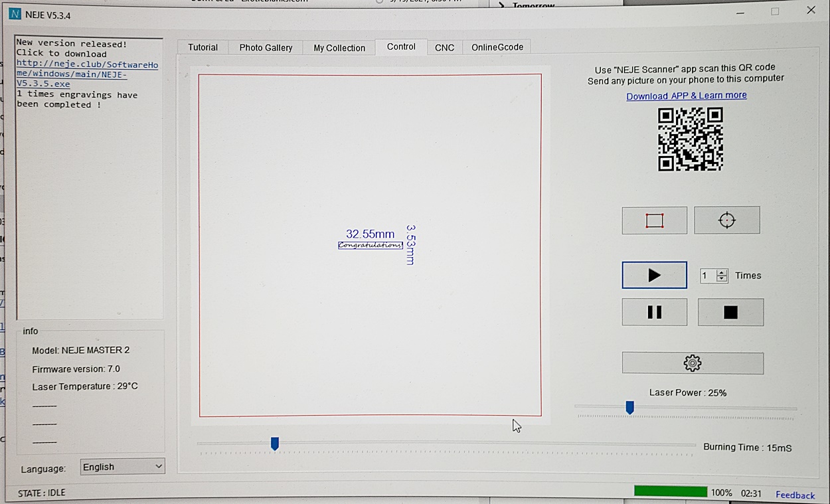Open the Photo Gallery tab
The height and width of the screenshot is (504, 830).
point(266,48)
